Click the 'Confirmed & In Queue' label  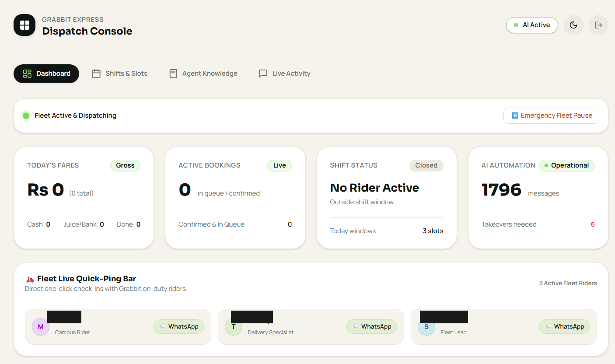tap(211, 224)
